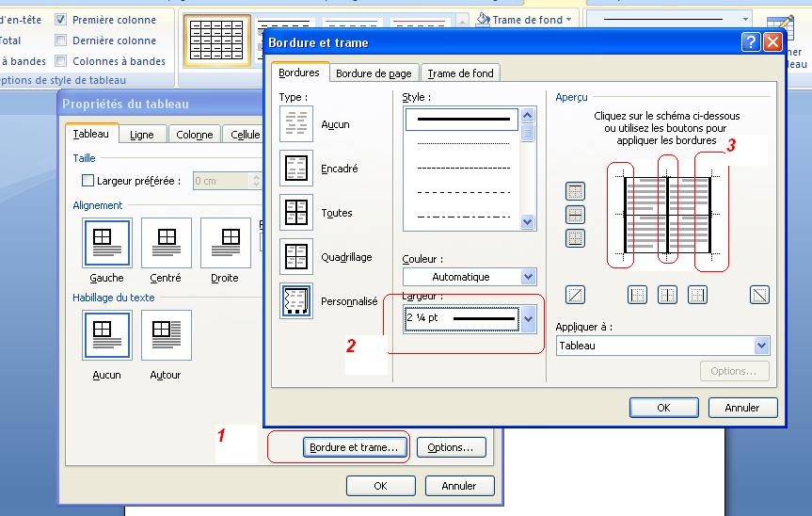Expand the Largeur 2 ¼ pt dropdown
812x516 pixels.
528,318
